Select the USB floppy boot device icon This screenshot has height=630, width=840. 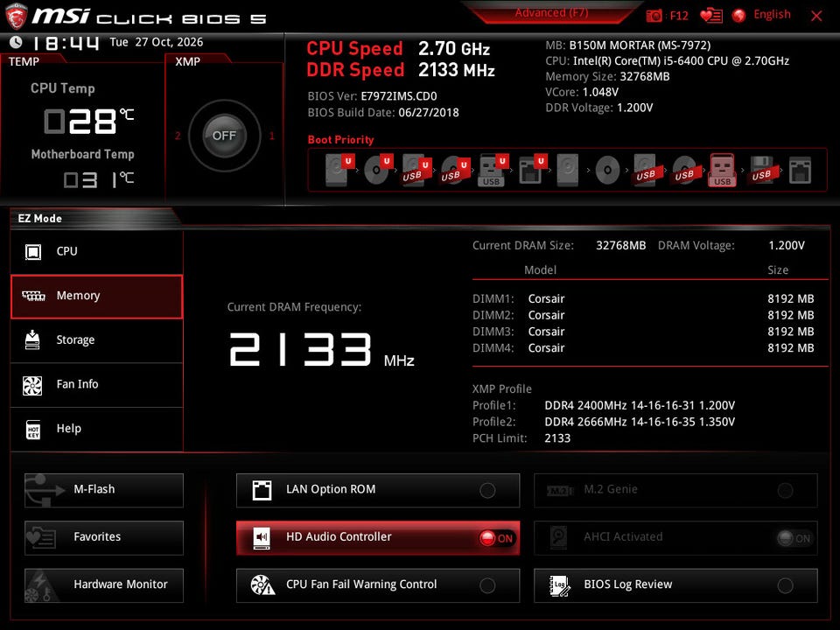[761, 169]
